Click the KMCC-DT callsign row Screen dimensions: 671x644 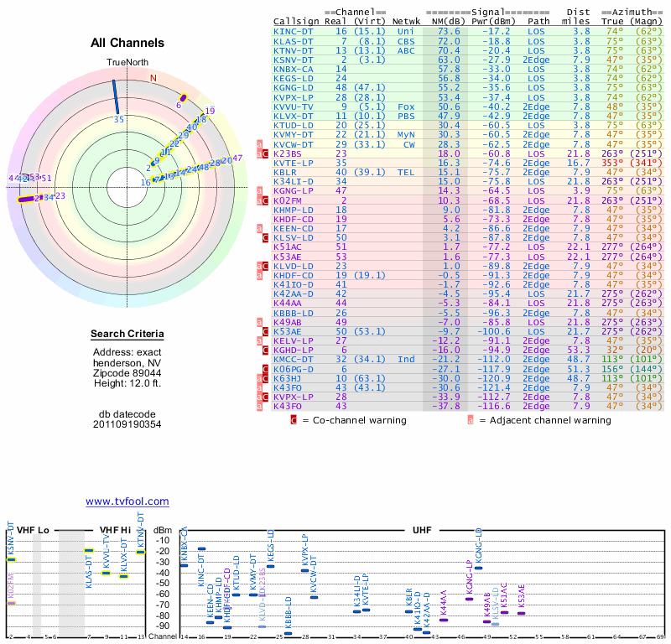(x=294, y=359)
